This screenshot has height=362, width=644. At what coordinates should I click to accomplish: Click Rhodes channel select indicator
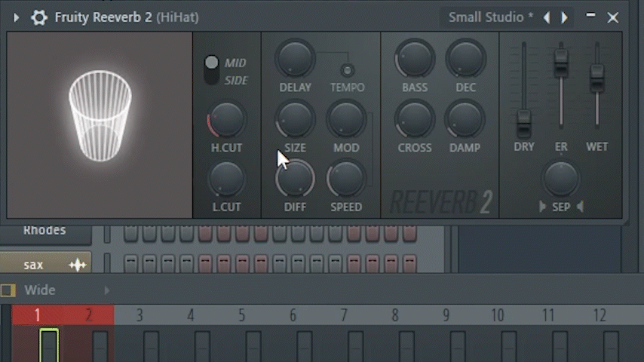107,235
